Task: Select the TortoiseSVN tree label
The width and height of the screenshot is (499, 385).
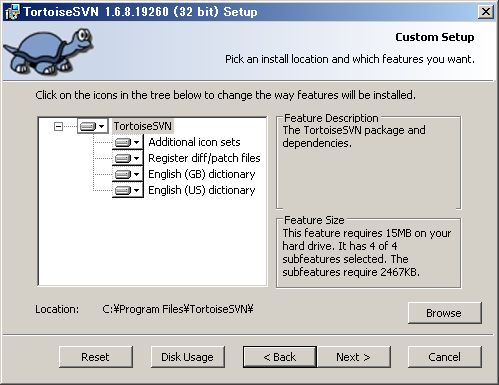Action: 143,126
